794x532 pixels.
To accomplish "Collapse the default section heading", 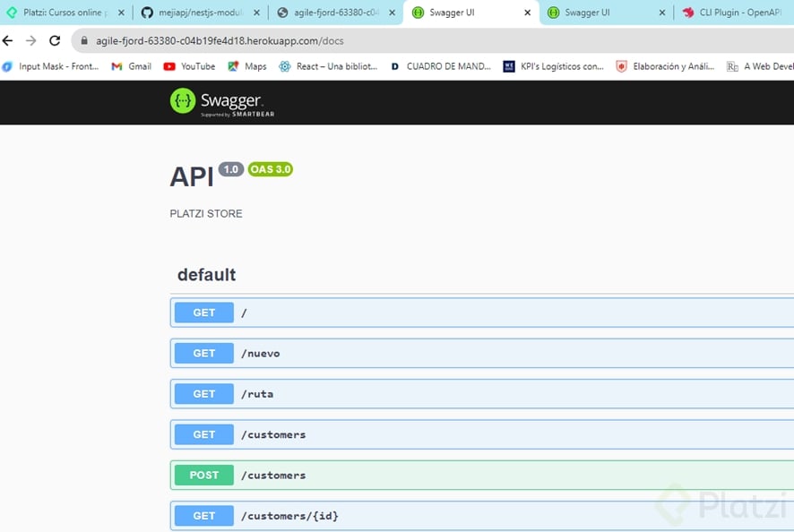I will 207,274.
